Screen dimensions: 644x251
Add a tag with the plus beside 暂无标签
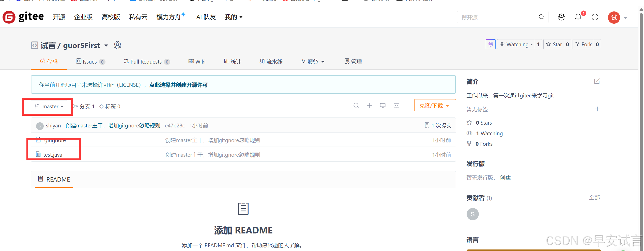pyautogui.click(x=597, y=109)
